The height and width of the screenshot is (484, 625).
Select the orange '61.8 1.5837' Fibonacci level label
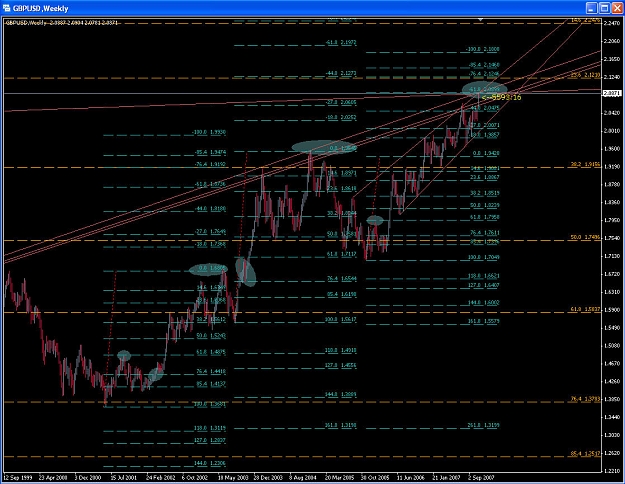pos(585,309)
